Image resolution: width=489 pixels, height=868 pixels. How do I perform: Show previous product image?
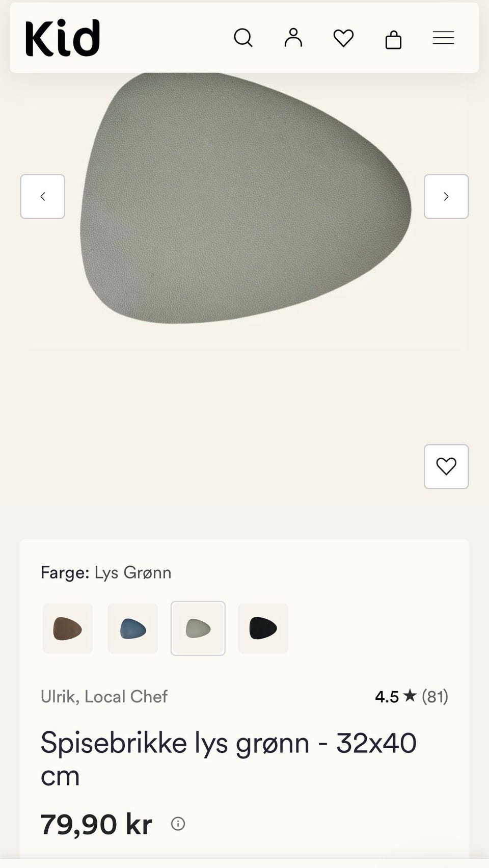click(43, 197)
